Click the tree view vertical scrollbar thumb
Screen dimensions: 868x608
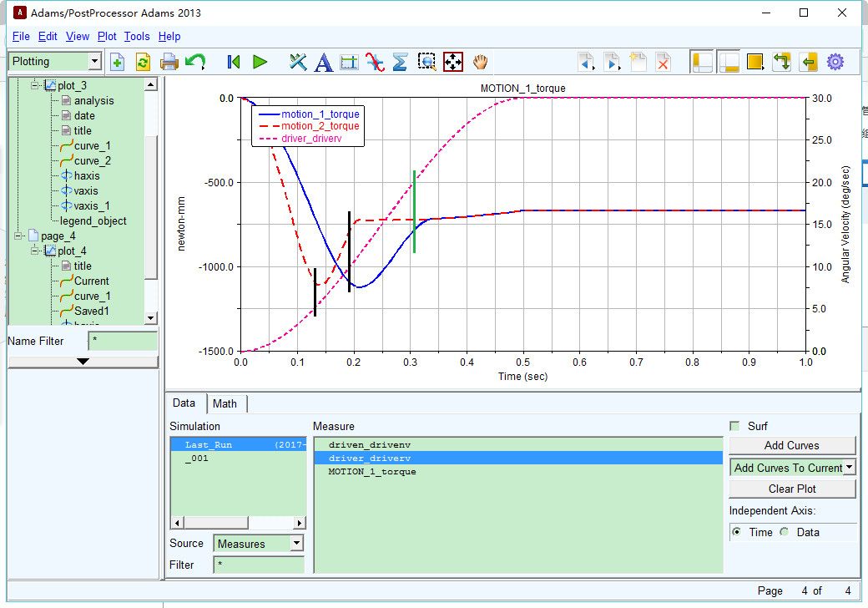[x=150, y=207]
